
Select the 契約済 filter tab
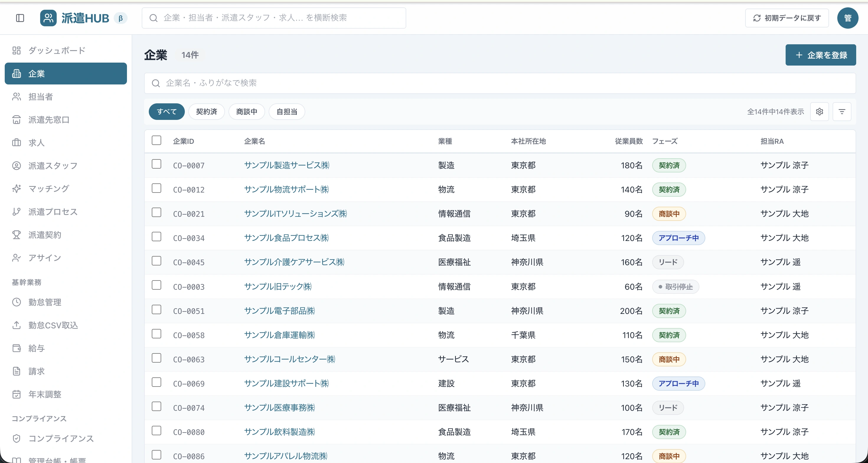(x=206, y=112)
